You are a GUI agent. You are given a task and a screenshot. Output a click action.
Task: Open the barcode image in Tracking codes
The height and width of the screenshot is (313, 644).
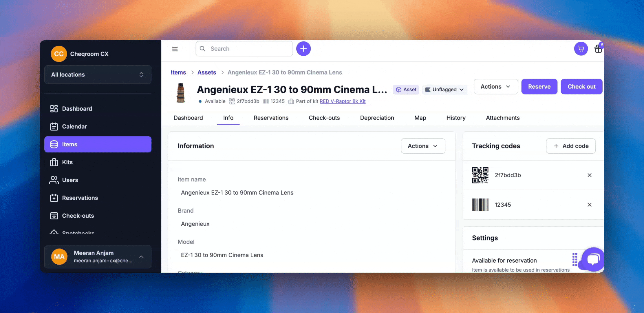(480, 205)
